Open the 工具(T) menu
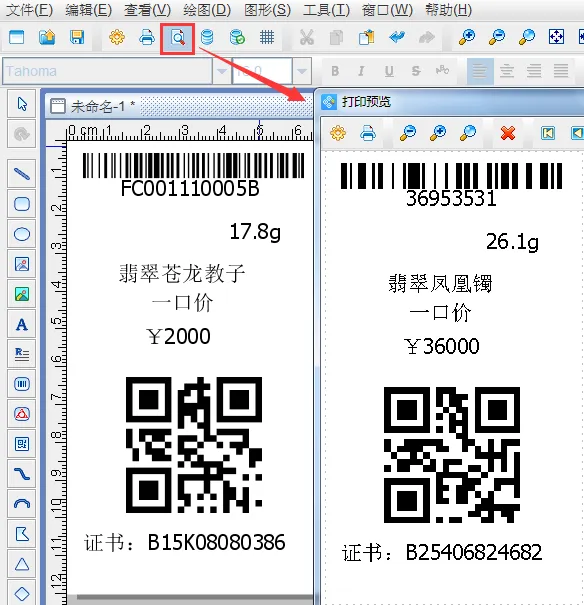The width and height of the screenshot is (584, 605). tap(326, 10)
